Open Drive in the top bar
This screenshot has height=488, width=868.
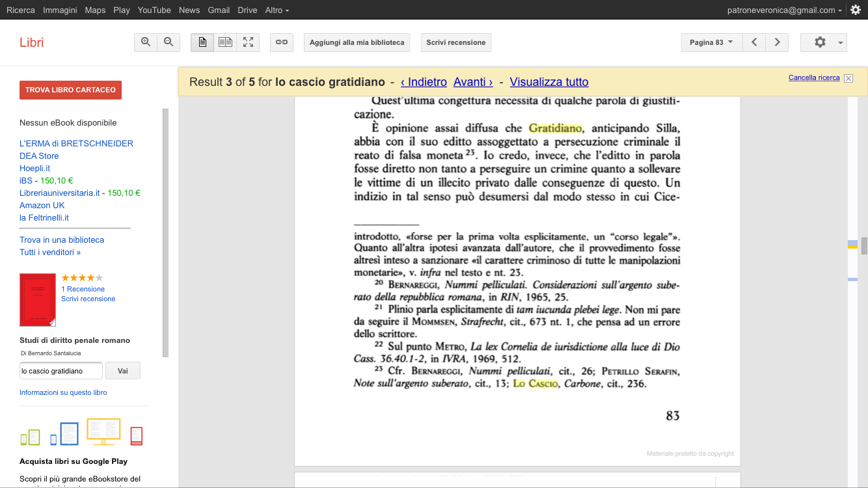[x=247, y=10]
